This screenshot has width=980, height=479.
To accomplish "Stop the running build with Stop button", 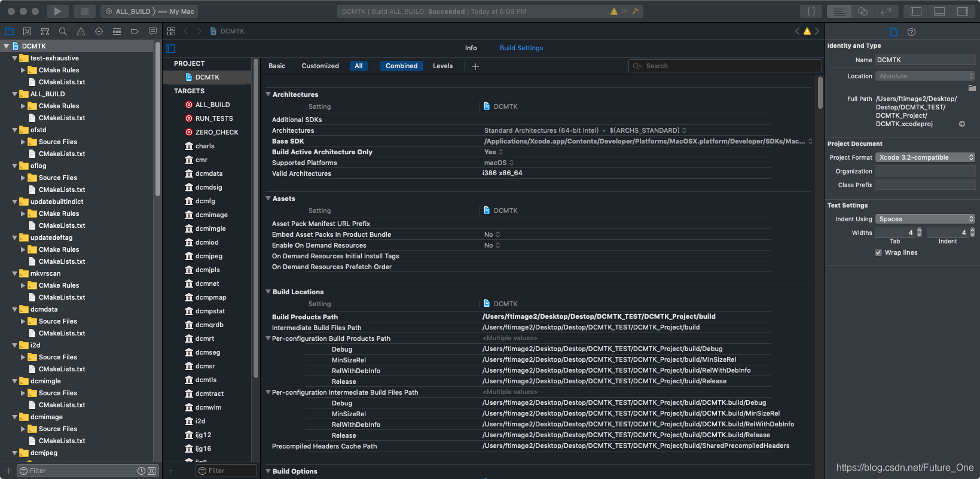I will 85,11.
